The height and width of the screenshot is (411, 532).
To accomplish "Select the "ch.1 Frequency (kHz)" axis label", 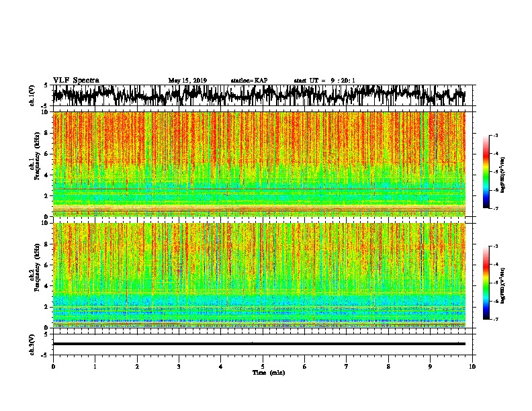I will [x=35, y=156].
